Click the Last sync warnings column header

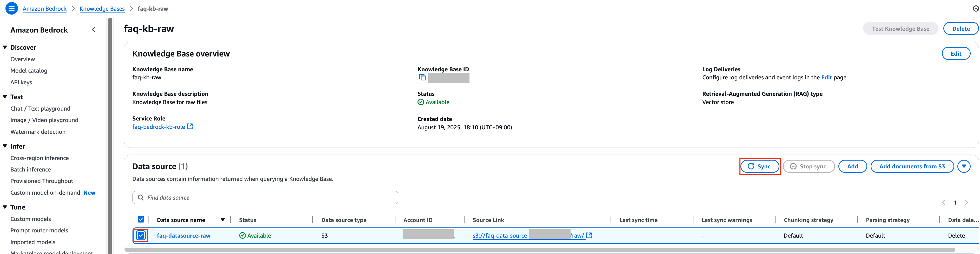727,220
